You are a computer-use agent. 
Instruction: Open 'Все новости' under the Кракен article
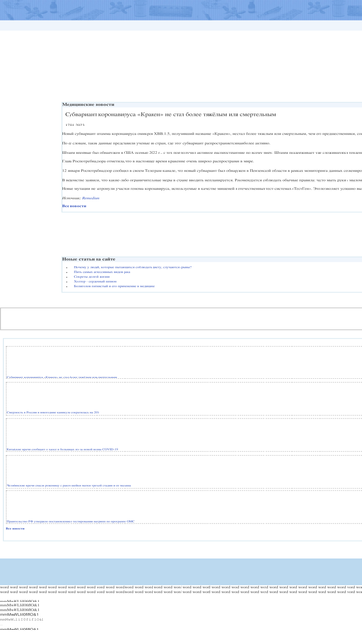(74, 206)
